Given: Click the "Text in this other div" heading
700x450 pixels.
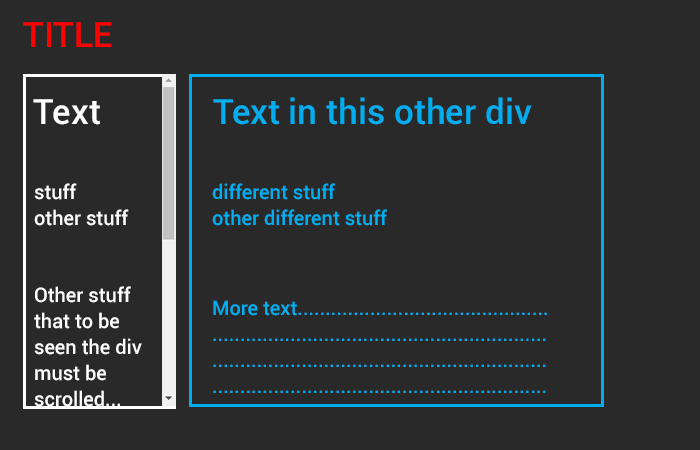Looking at the screenshot, I should (x=372, y=112).
